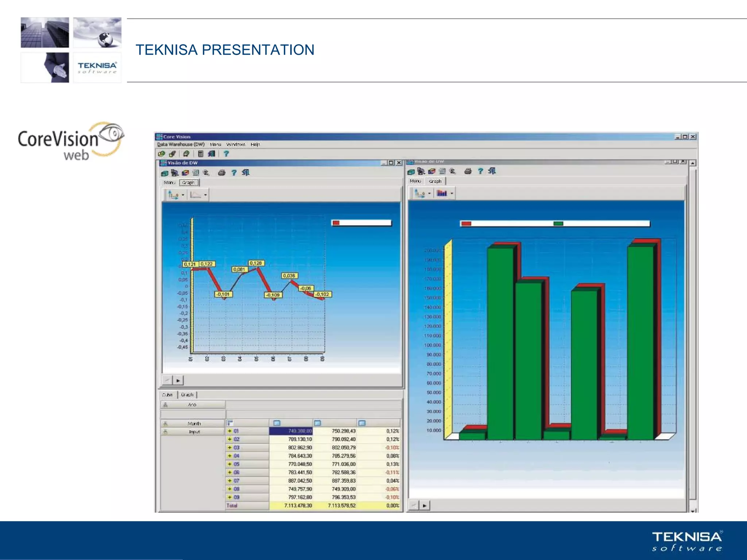Click the sigma sum icon in the right DW window toolbar
The width and height of the screenshot is (747, 560).
(453, 171)
